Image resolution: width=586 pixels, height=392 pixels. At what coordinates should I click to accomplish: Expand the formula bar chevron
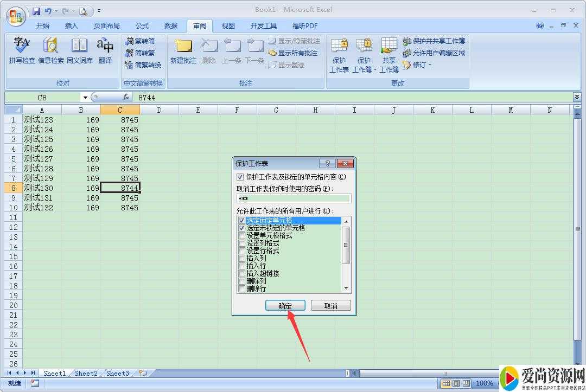click(576, 97)
